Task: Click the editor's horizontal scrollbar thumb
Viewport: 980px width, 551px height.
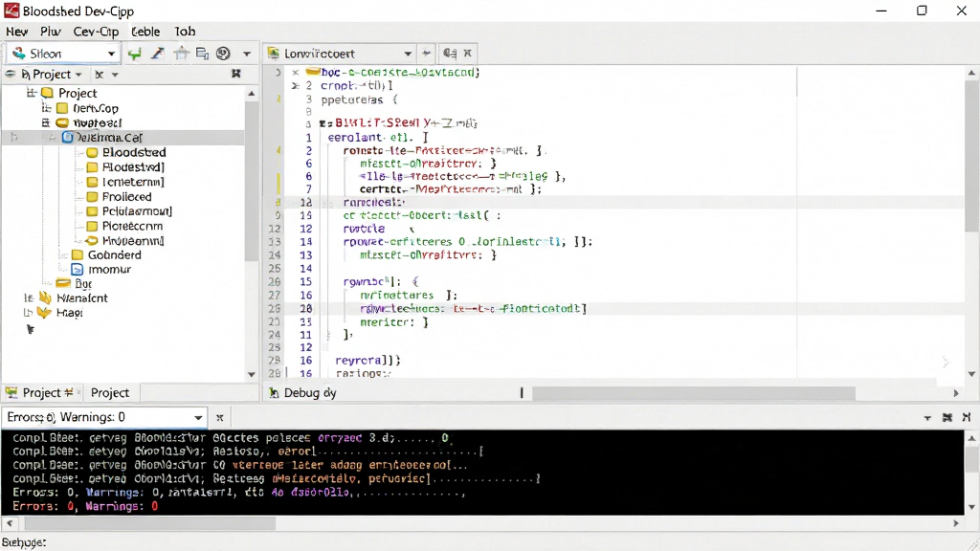Action: 694,393
